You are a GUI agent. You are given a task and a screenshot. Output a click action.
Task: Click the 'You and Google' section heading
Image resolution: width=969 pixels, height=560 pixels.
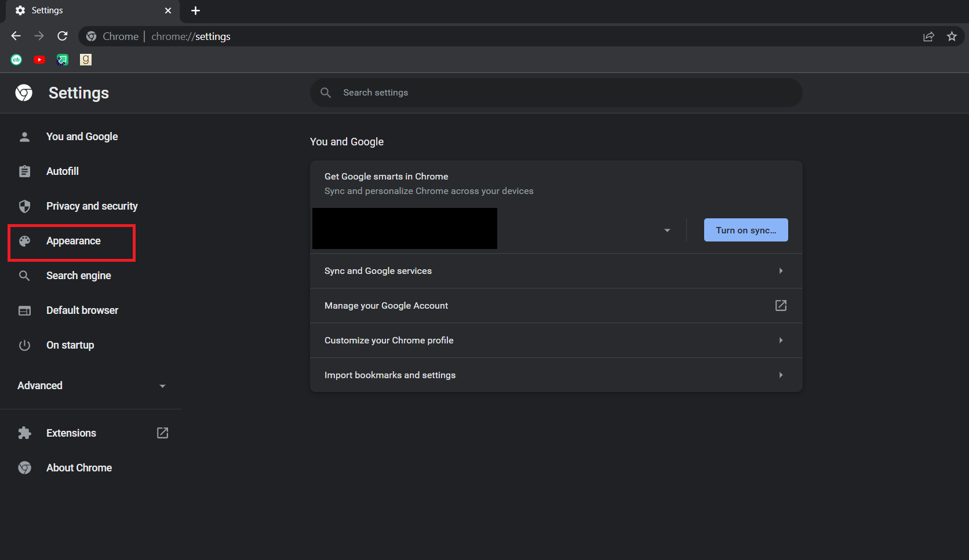(347, 142)
